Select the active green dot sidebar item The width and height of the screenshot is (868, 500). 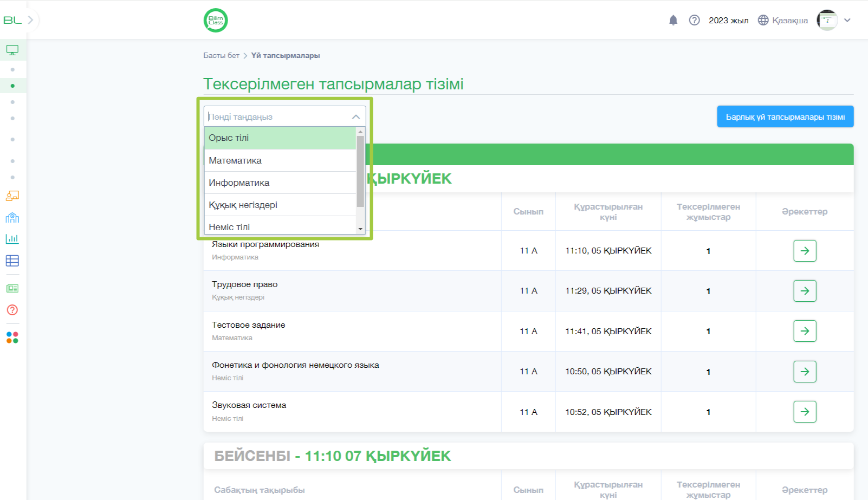click(x=12, y=86)
